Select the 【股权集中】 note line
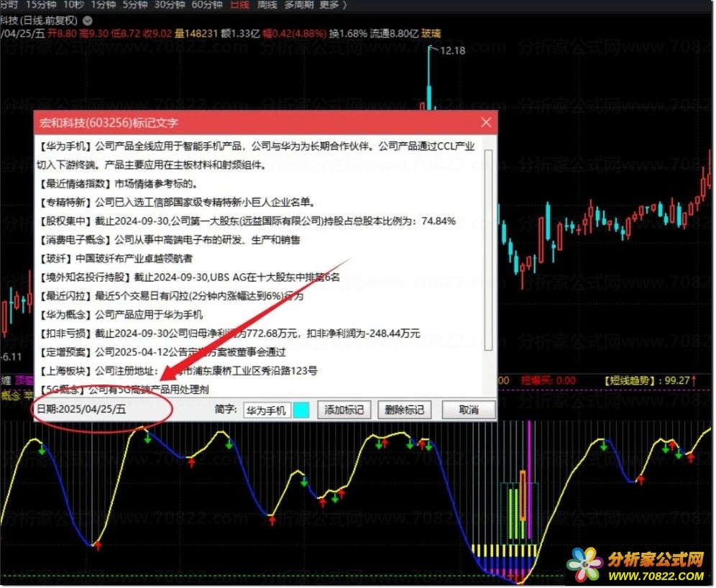716x588 pixels. pyautogui.click(x=247, y=221)
